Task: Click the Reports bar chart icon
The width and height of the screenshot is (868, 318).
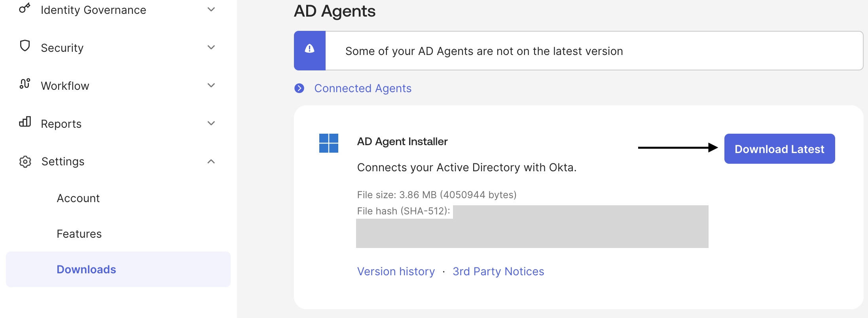Action: click(x=25, y=121)
